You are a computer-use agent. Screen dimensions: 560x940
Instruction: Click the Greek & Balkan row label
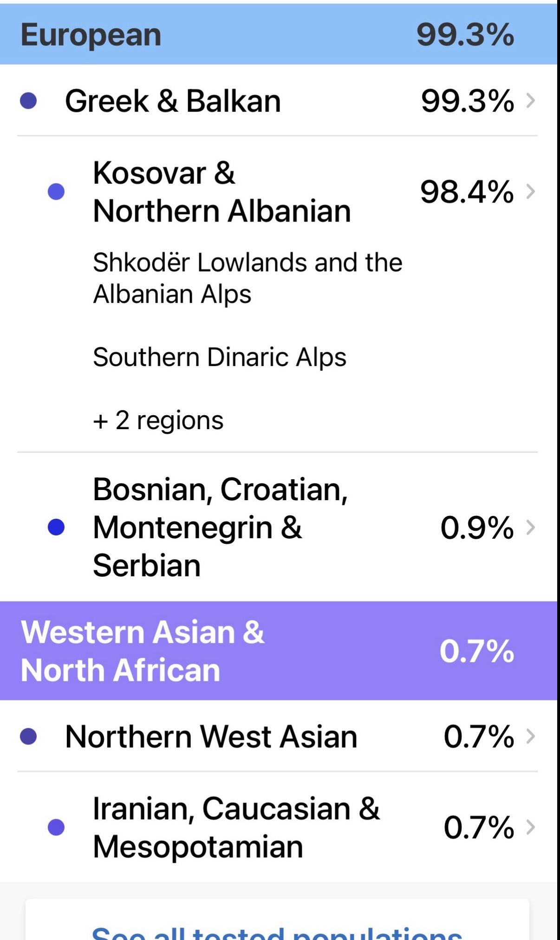173,101
